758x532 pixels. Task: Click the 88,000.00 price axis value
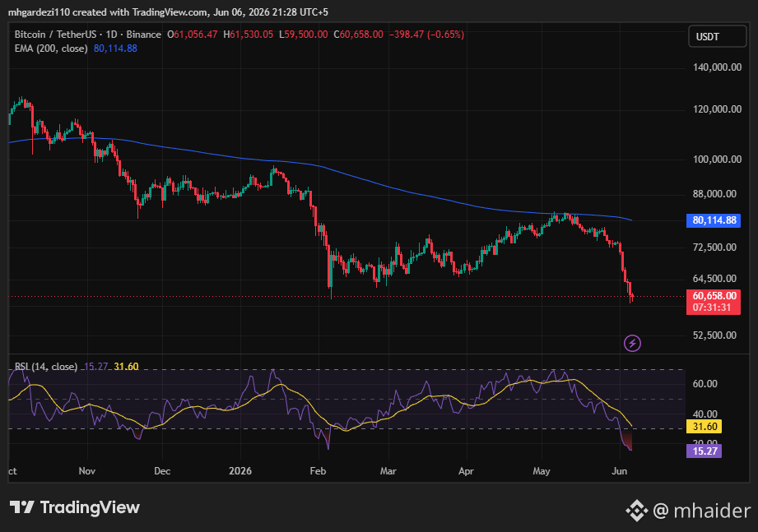[715, 194]
